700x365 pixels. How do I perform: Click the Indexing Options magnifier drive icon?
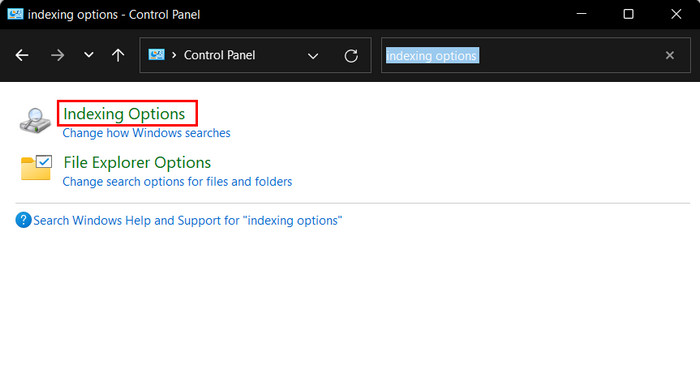[x=35, y=120]
